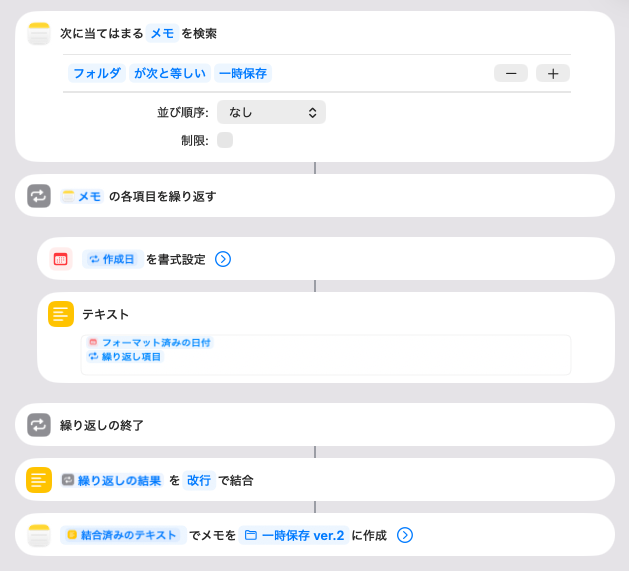Open the フォルダ filter property selector

click(97, 73)
